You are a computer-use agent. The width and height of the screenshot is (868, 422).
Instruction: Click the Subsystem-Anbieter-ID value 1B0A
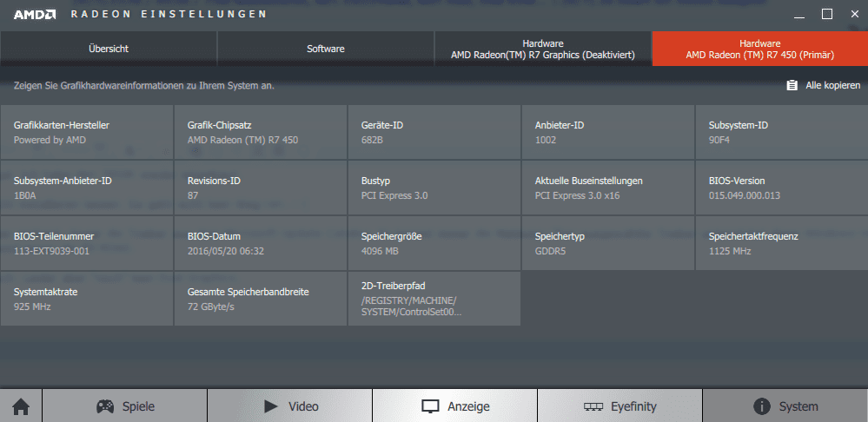(x=25, y=195)
